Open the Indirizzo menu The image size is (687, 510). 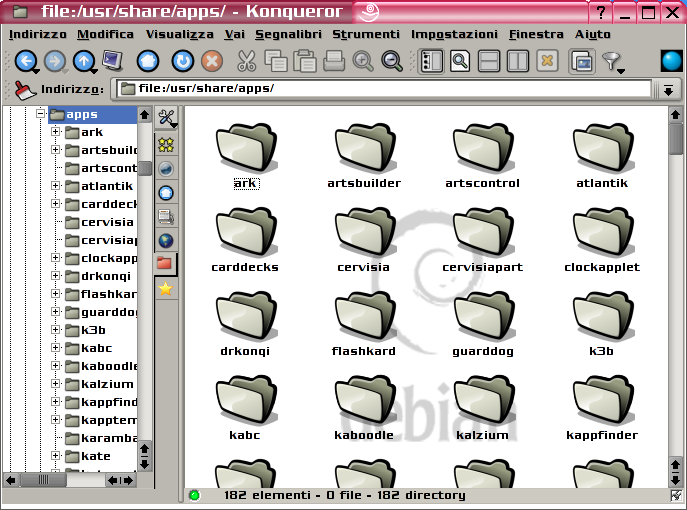tap(38, 34)
